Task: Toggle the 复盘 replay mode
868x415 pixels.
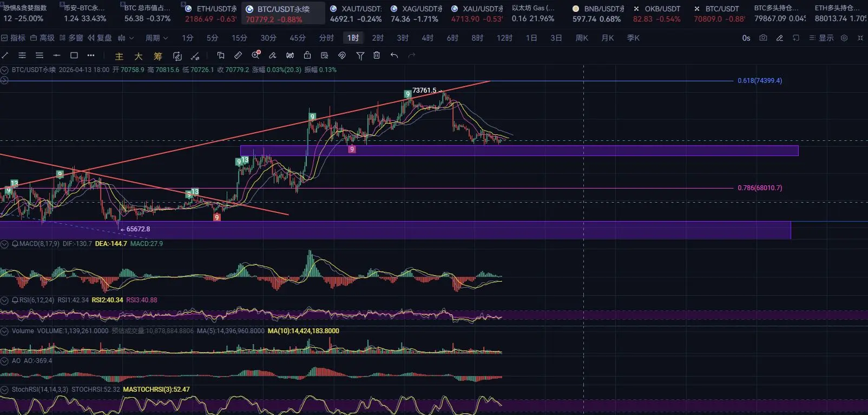Action: pos(100,38)
